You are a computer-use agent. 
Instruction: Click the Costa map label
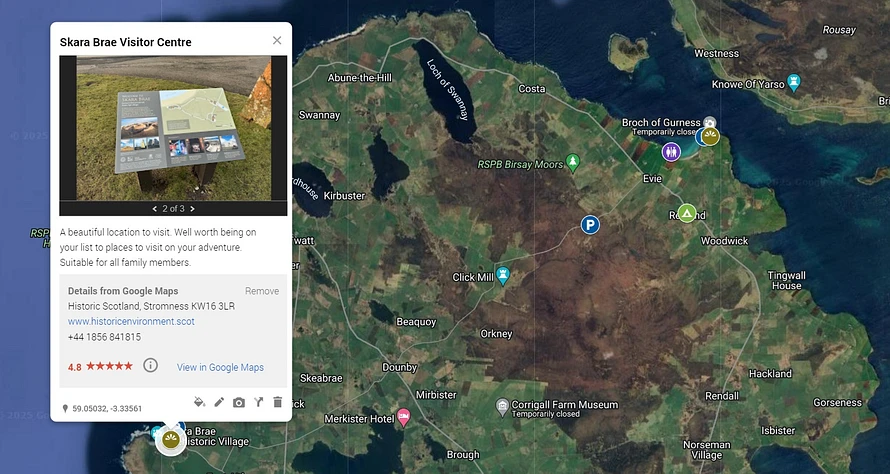click(x=532, y=89)
